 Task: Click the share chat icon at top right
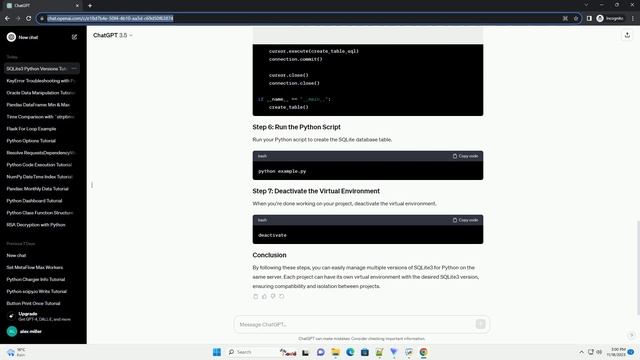pyautogui.click(x=627, y=36)
